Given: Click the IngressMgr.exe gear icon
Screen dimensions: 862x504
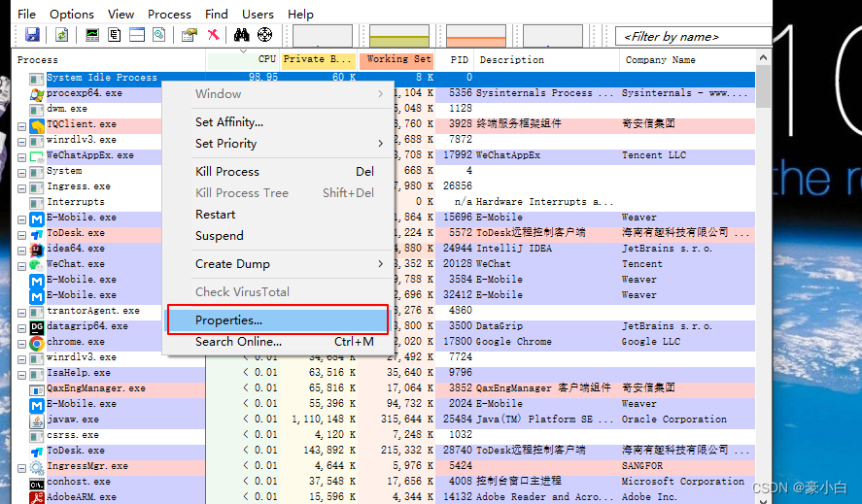Looking at the screenshot, I should pos(37,467).
